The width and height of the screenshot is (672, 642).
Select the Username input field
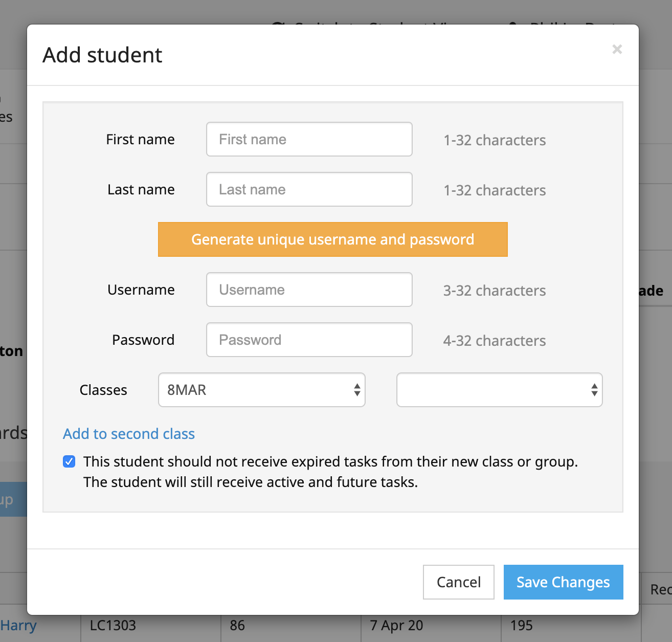309,290
